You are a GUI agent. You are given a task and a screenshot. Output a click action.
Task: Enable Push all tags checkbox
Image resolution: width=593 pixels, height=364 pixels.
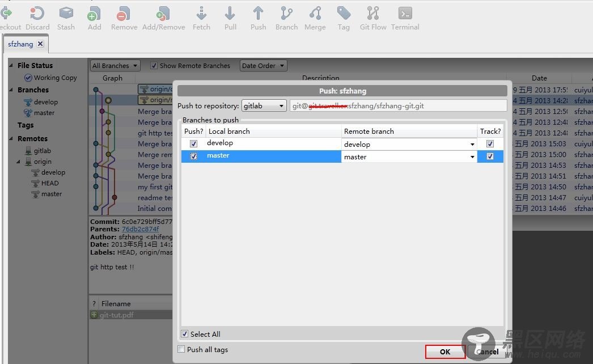(x=181, y=349)
